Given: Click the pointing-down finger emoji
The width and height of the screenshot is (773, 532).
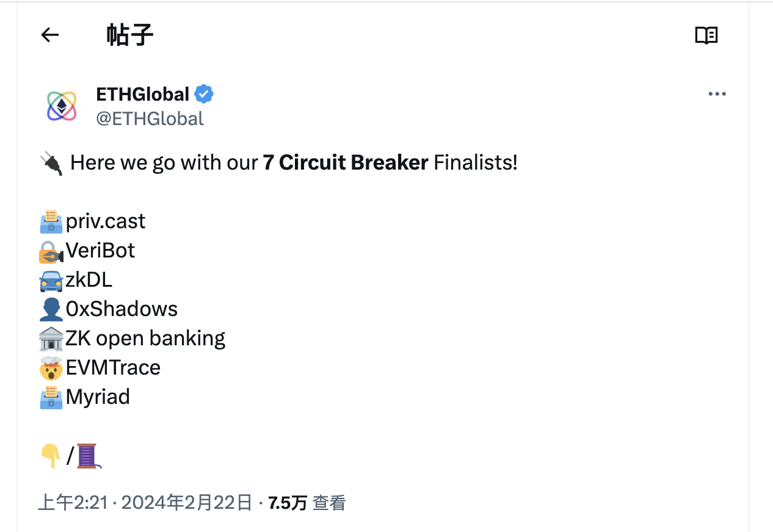Looking at the screenshot, I should click(52, 456).
